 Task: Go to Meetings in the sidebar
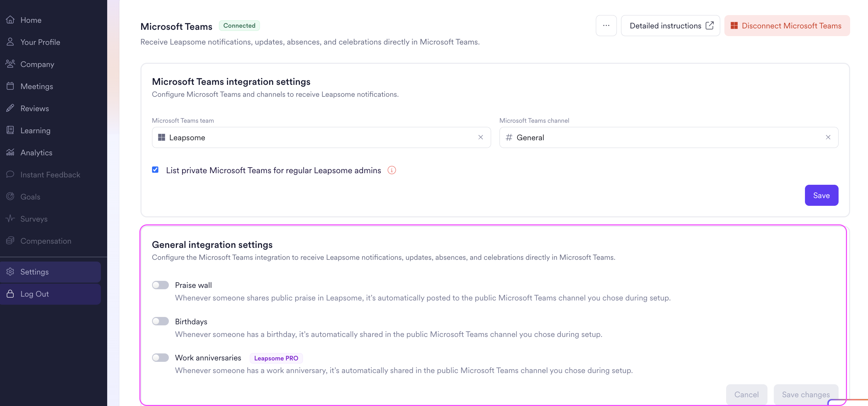pos(37,86)
